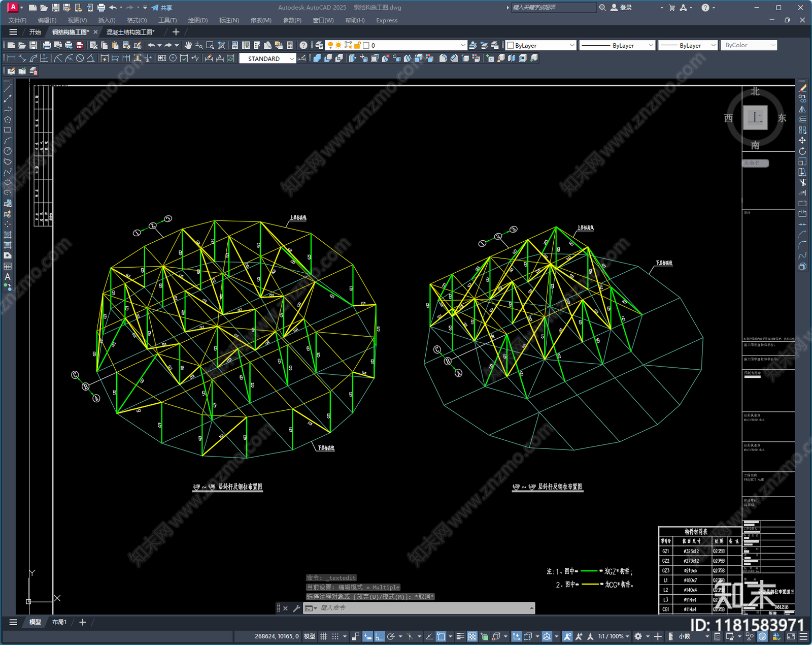The width and height of the screenshot is (812, 645).
Task: Click the Redo arrow icon
Action: coord(168,45)
